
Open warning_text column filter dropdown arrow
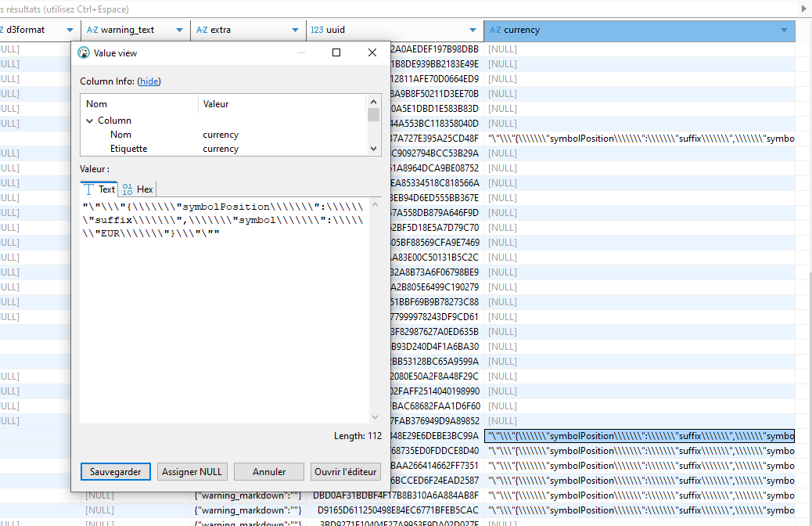pos(179,30)
